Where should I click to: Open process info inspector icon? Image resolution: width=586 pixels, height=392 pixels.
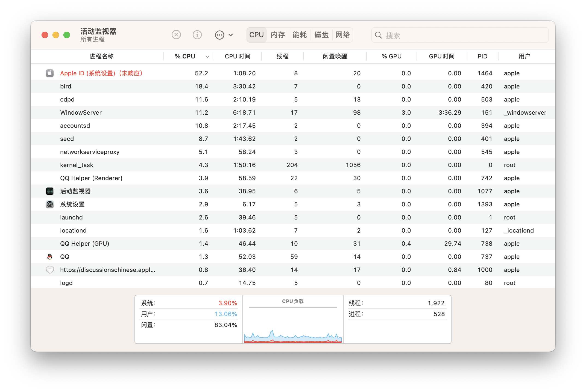pos(197,35)
